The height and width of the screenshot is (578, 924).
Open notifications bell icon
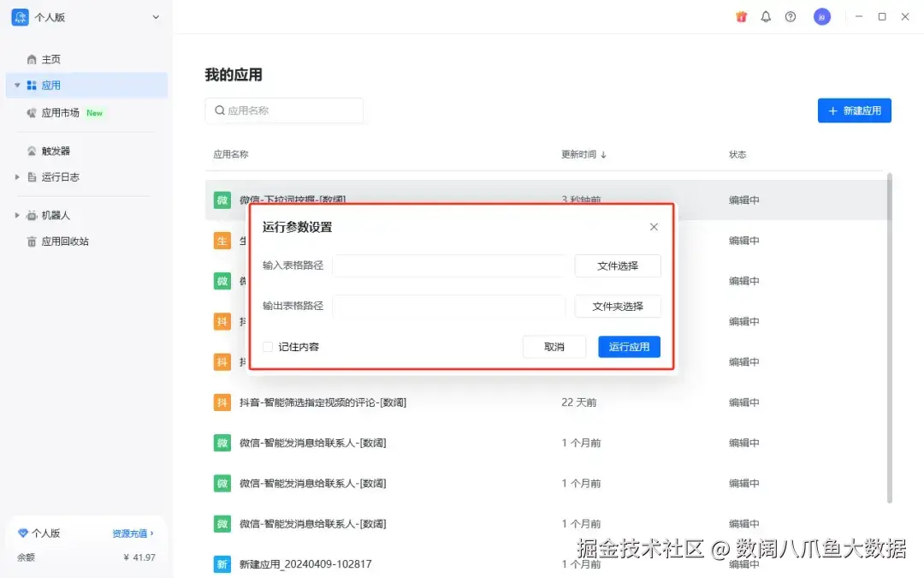(766, 16)
